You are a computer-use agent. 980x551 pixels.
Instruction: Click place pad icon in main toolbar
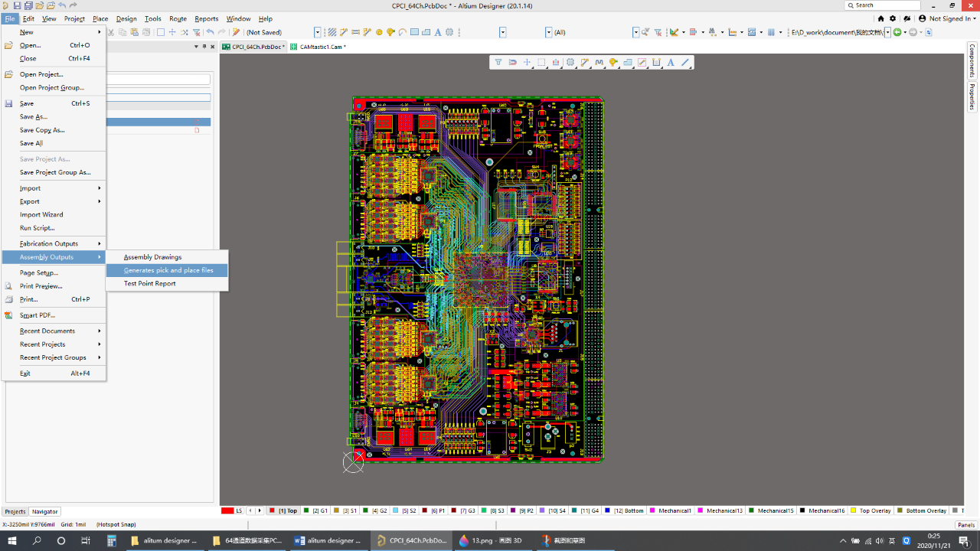pyautogui.click(x=379, y=32)
